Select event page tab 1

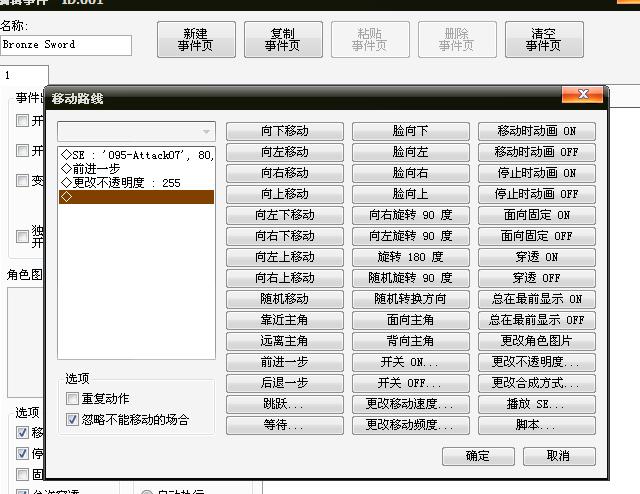[24, 76]
